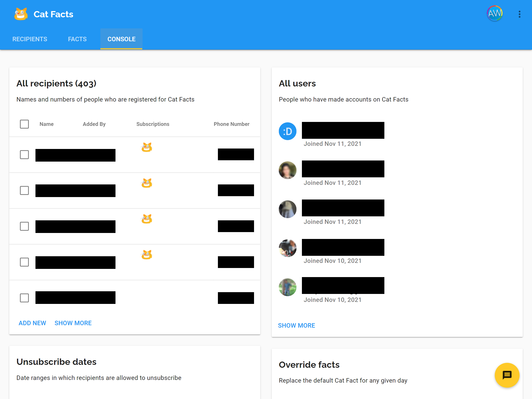
Task: Switch to the Recipients tab
Action: 30,39
